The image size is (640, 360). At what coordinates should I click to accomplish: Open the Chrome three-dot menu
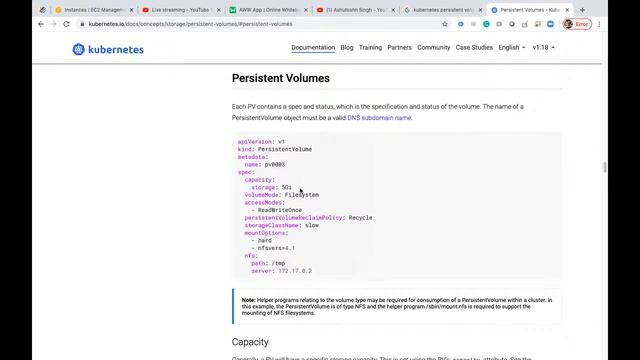coord(599,24)
